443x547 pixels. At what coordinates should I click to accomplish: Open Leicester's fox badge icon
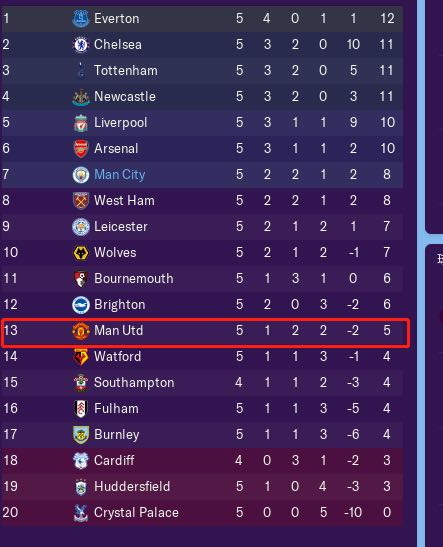pos(81,227)
